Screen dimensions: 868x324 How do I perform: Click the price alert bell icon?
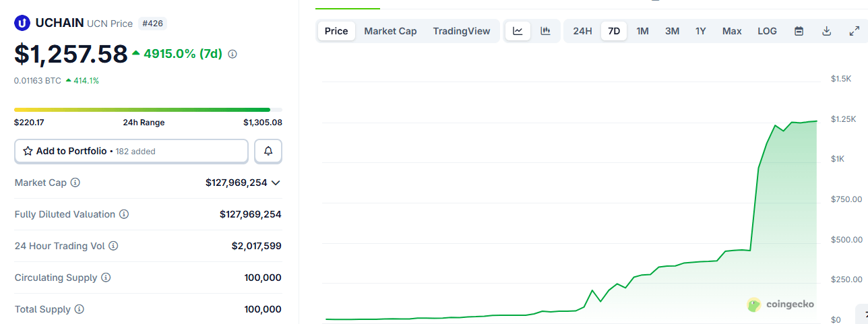(268, 151)
